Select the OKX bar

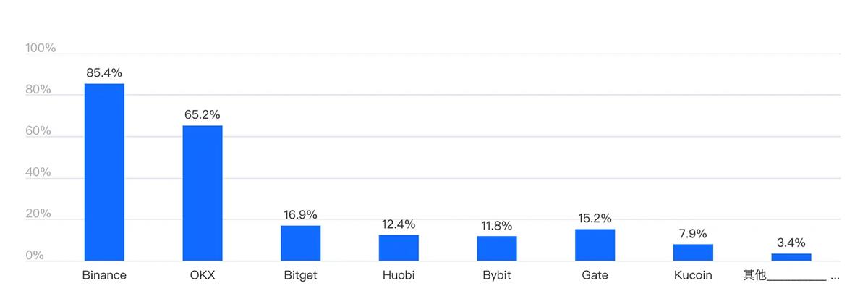203,193
